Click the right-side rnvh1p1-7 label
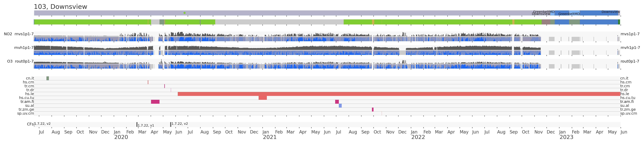The height and width of the screenshot is (144, 644). click(630, 48)
